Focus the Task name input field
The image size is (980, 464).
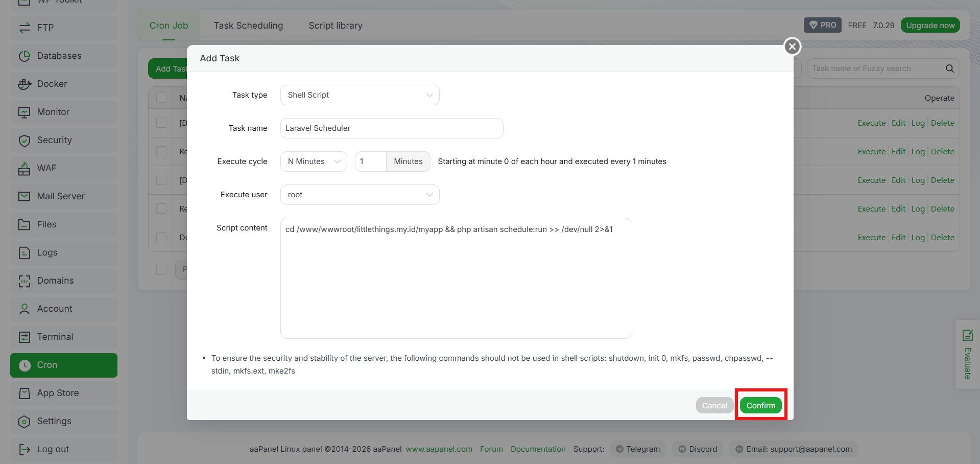point(392,128)
